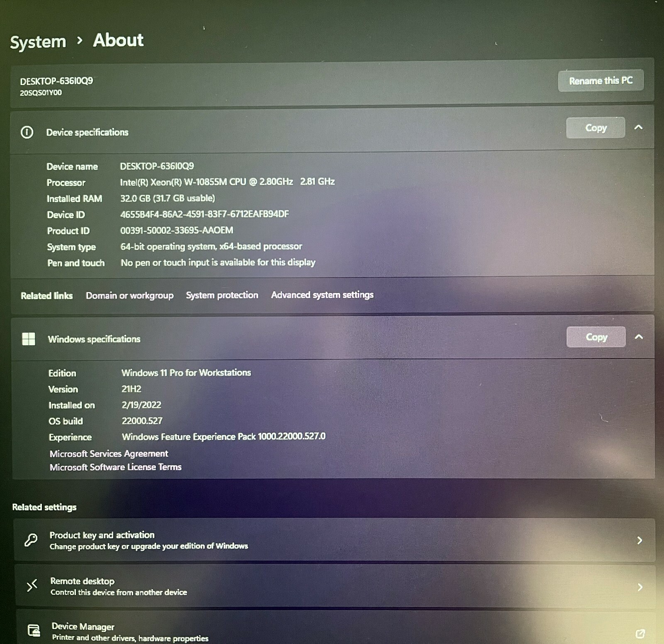
Task: Click the Windows specifications heading text
Action: [x=94, y=339]
